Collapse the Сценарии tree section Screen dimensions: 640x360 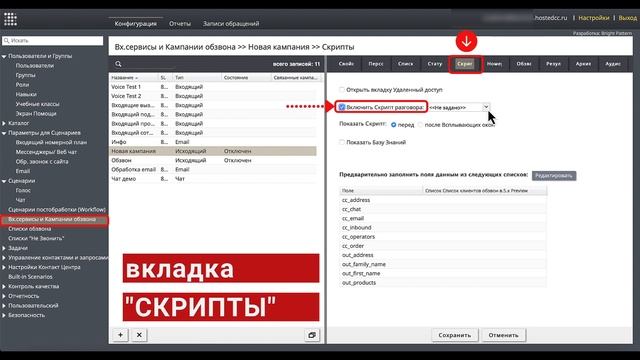click(x=4, y=181)
